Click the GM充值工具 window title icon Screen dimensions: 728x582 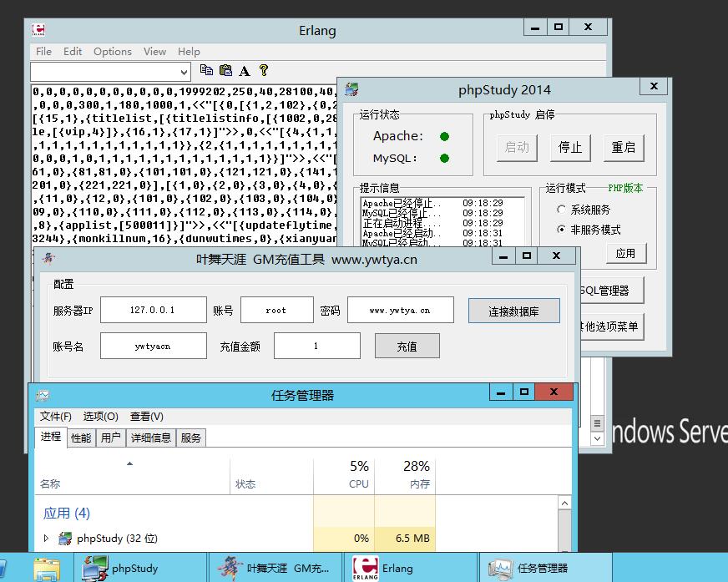pyautogui.click(x=48, y=258)
